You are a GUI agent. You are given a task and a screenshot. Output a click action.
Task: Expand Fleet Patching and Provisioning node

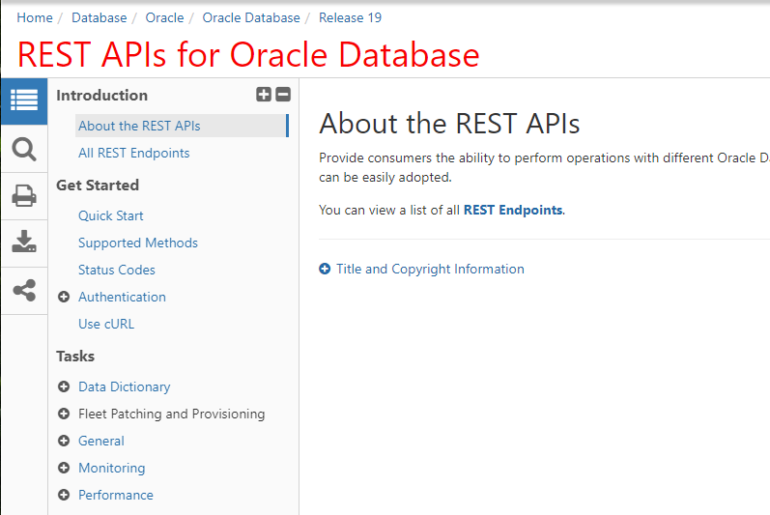[63, 414]
